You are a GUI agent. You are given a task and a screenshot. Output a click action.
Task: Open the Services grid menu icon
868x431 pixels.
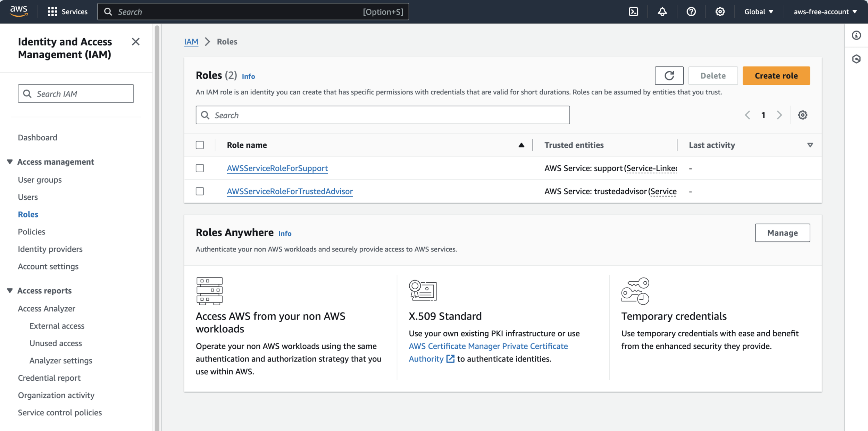52,12
